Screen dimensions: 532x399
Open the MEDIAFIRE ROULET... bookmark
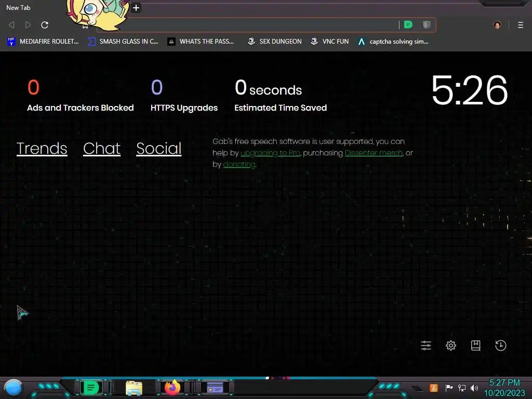(43, 42)
